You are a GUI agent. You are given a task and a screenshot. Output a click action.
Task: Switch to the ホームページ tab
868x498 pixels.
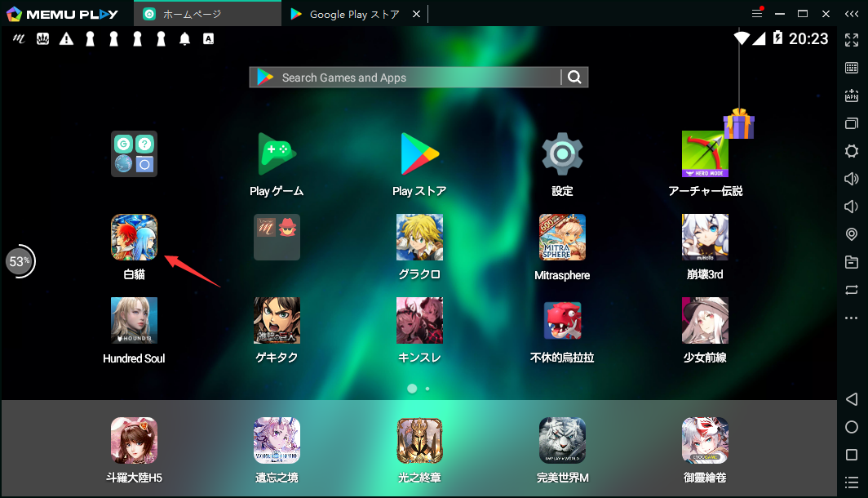point(208,14)
